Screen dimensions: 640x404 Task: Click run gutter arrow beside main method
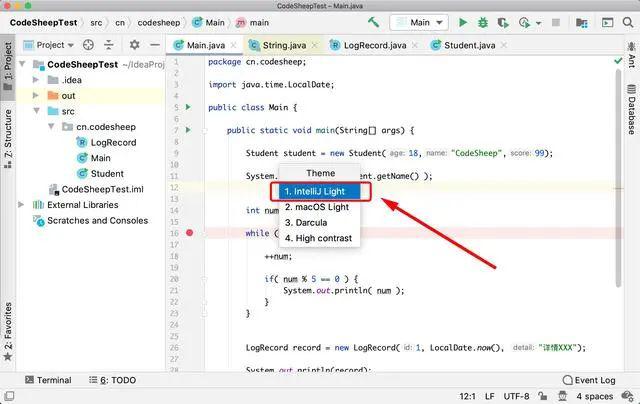coord(188,130)
